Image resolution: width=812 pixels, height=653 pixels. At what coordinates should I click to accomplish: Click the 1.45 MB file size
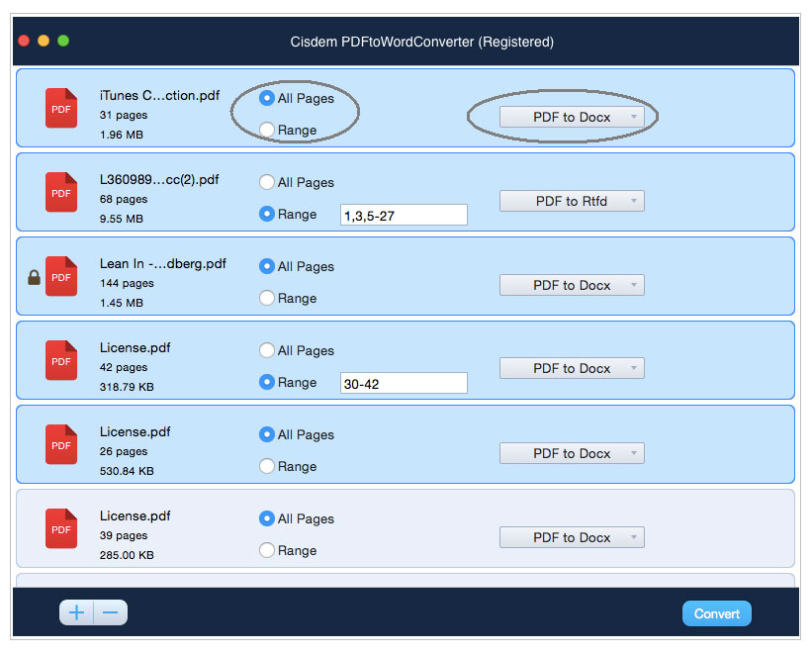click(122, 303)
